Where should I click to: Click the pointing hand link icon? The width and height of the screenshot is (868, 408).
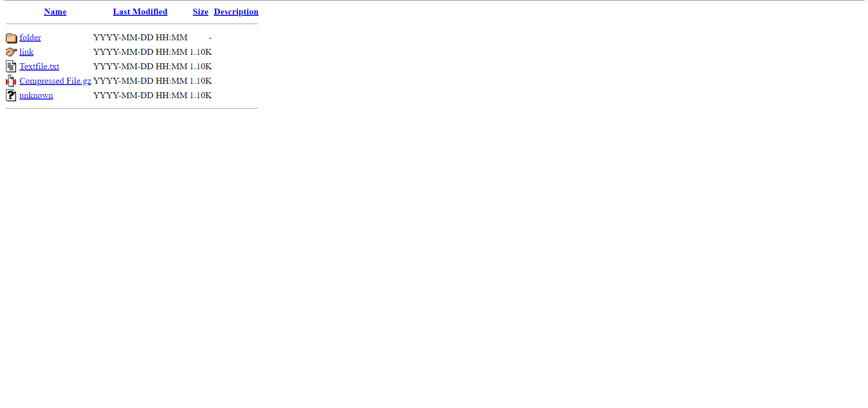11,52
